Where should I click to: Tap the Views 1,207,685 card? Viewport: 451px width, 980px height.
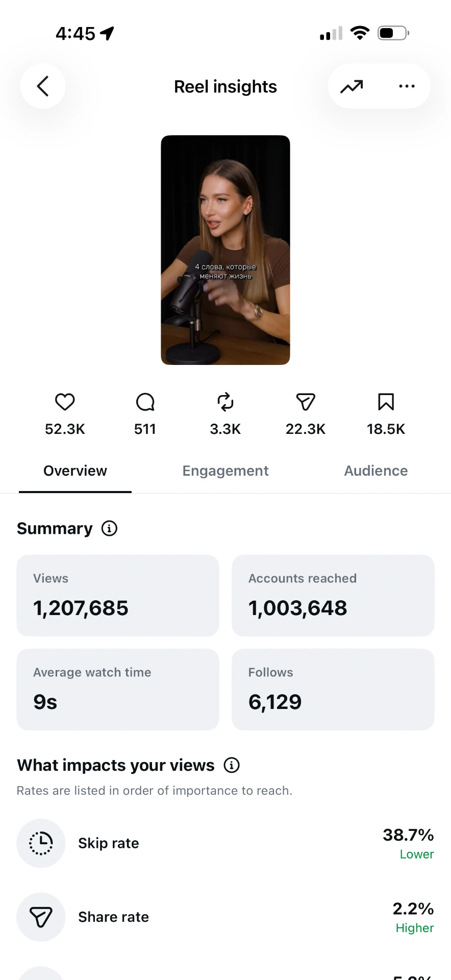point(118,596)
